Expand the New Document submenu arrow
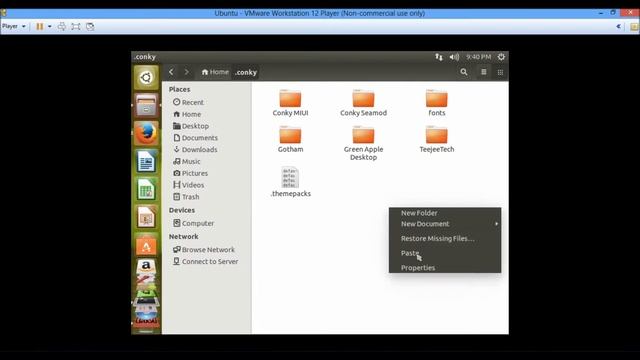Image resolution: width=640 pixels, height=360 pixels. click(x=496, y=224)
